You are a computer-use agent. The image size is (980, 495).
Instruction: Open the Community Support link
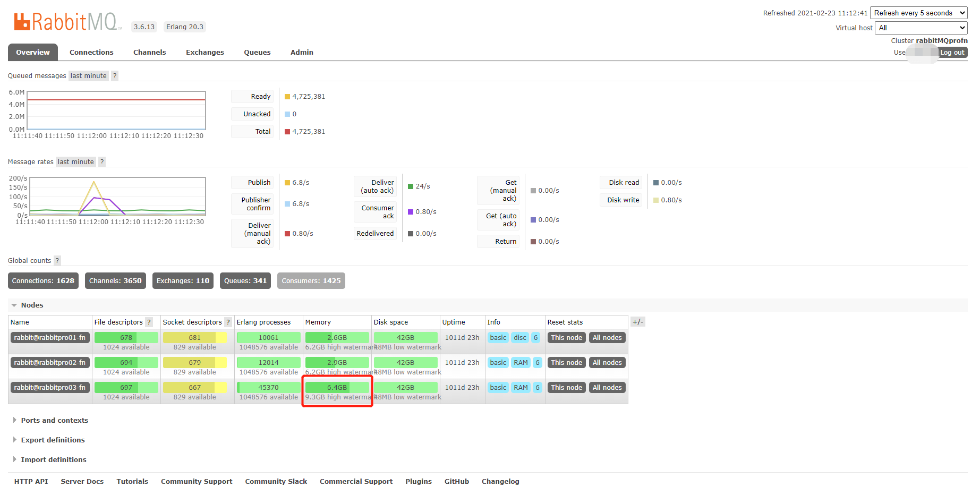(x=197, y=482)
